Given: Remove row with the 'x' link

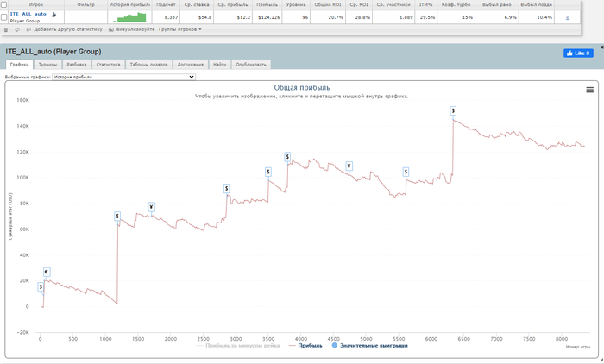Looking at the screenshot, I should click(567, 18).
